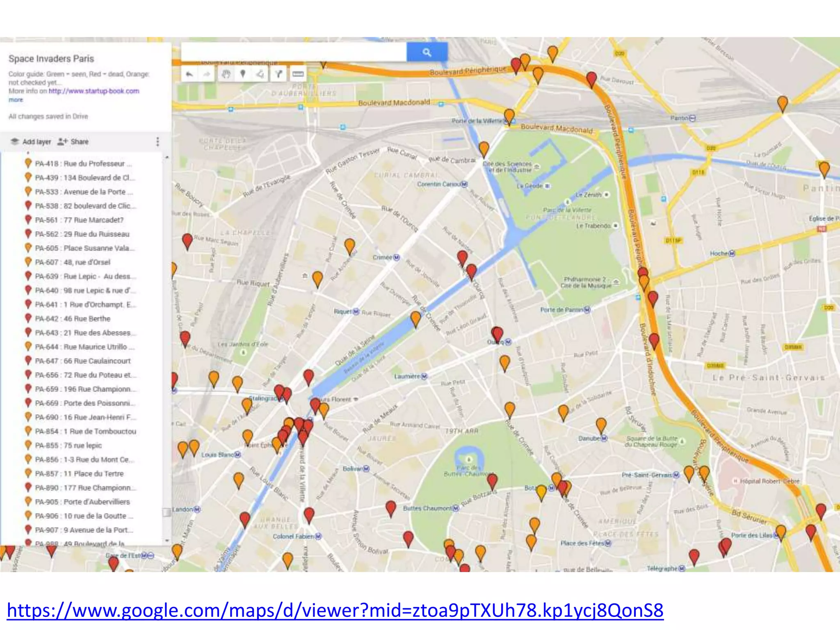
Task: Click Add layer button
Action: pos(31,142)
